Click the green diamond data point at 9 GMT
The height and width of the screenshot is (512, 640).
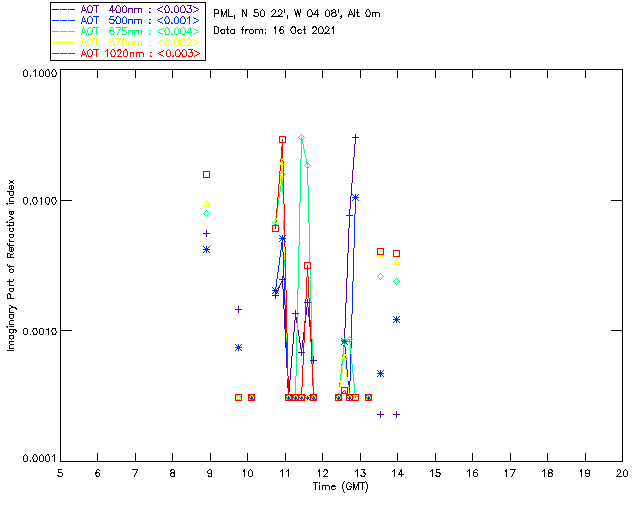[x=207, y=214]
